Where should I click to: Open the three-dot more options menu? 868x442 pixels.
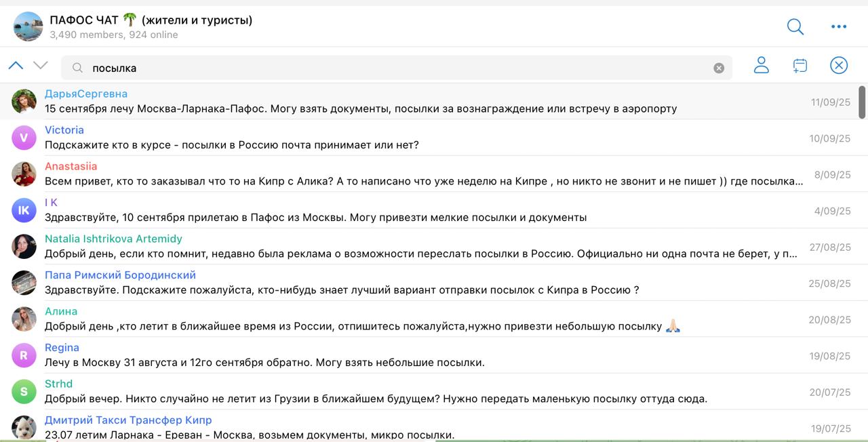tap(839, 26)
